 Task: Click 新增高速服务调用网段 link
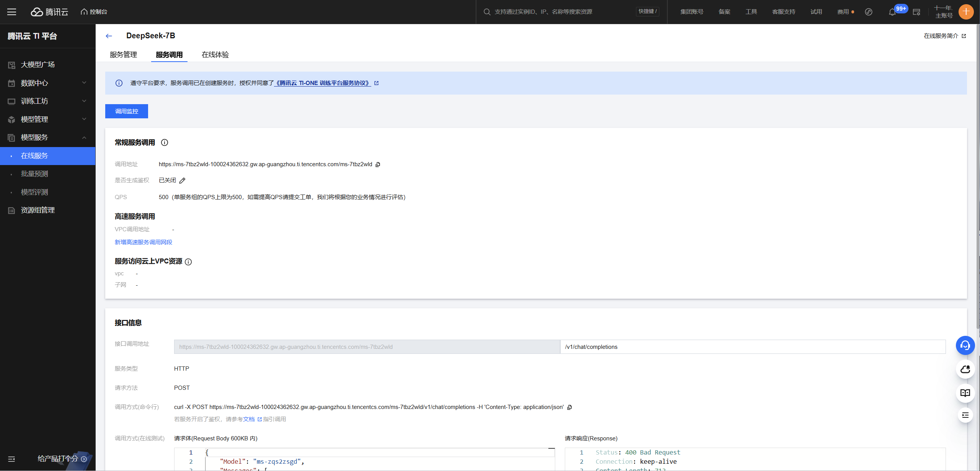pos(143,242)
